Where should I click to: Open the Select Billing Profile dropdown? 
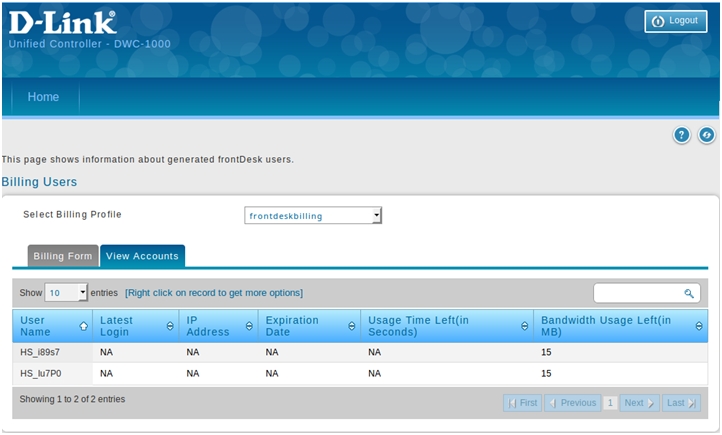[313, 215]
